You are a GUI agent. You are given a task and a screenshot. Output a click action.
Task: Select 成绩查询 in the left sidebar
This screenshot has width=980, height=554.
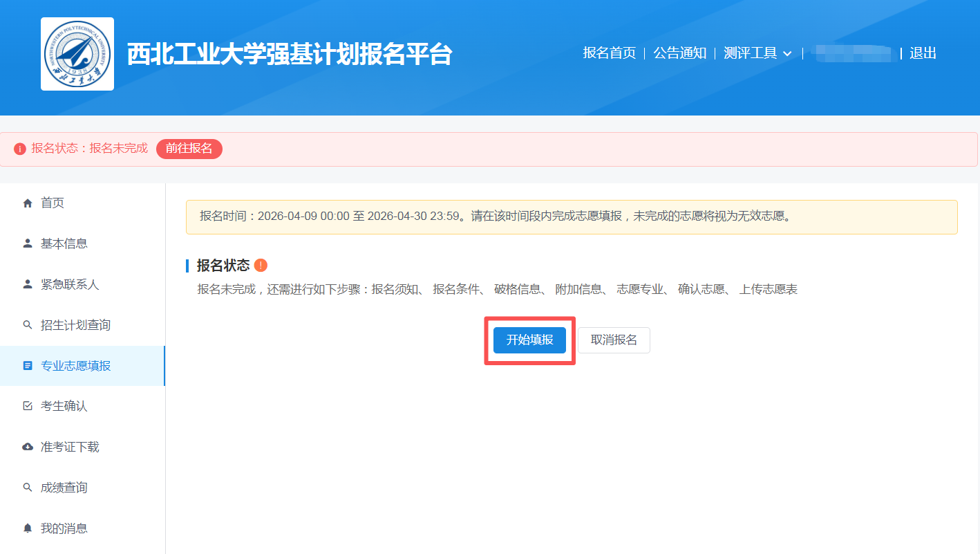point(64,488)
